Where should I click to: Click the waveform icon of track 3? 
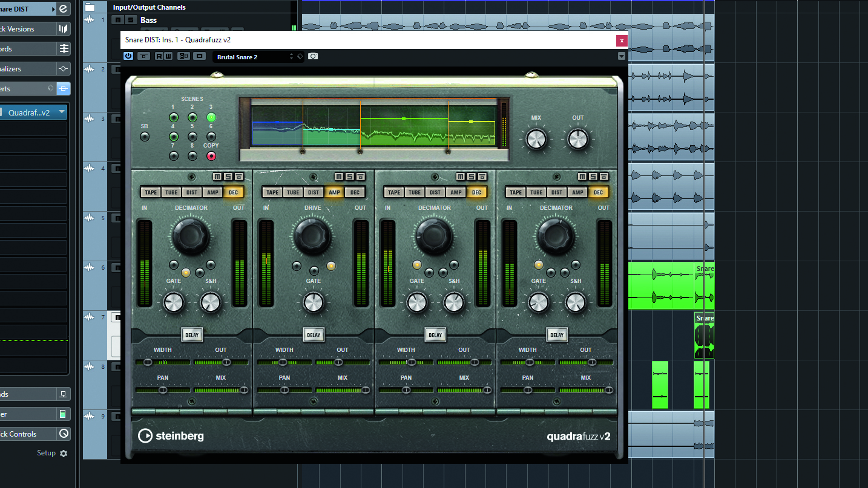coord(90,119)
